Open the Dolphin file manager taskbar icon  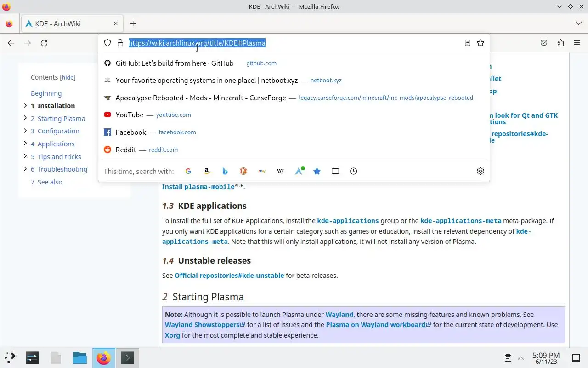tap(80, 358)
